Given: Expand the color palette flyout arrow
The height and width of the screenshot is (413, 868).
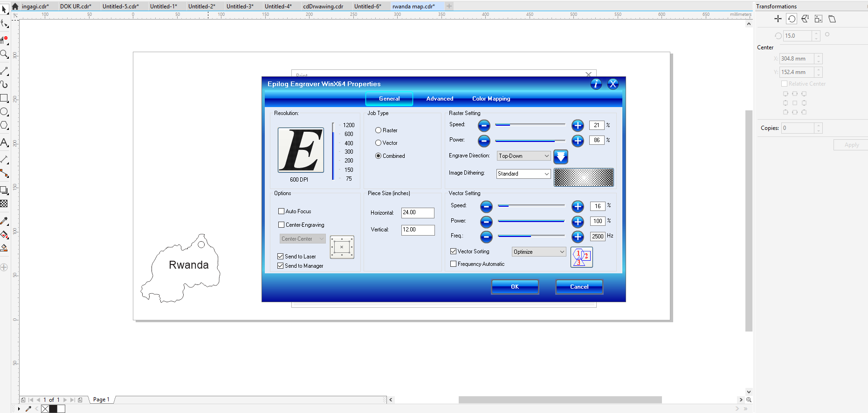Looking at the screenshot, I should click(x=19, y=409).
